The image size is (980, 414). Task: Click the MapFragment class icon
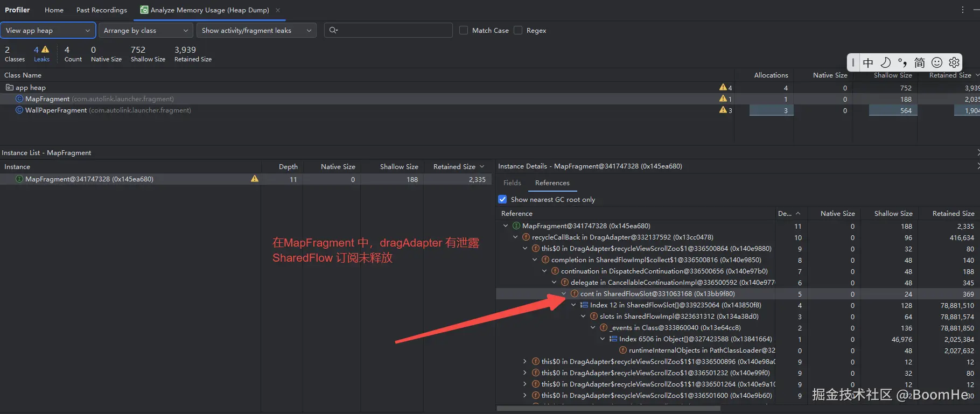tap(19, 99)
